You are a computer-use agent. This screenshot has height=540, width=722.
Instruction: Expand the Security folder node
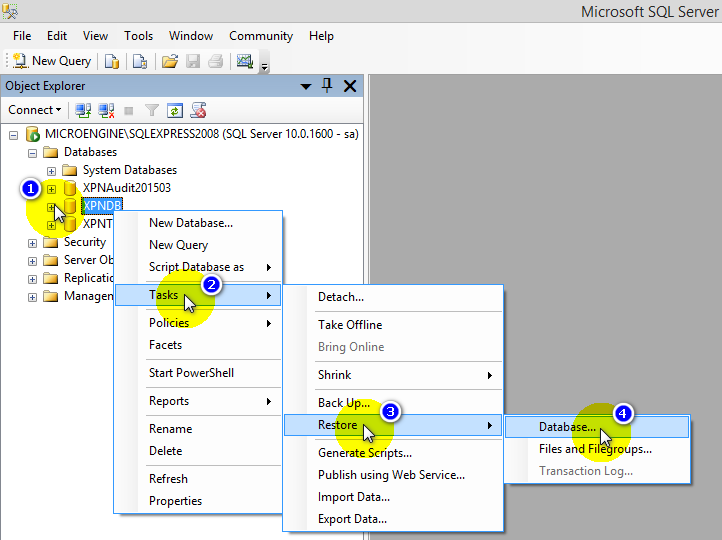tap(33, 242)
